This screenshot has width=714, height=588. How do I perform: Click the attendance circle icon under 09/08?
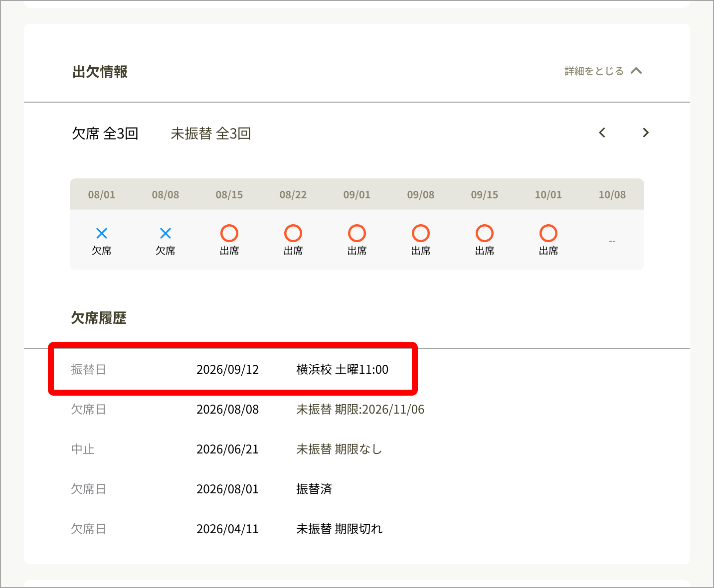pyautogui.click(x=421, y=233)
